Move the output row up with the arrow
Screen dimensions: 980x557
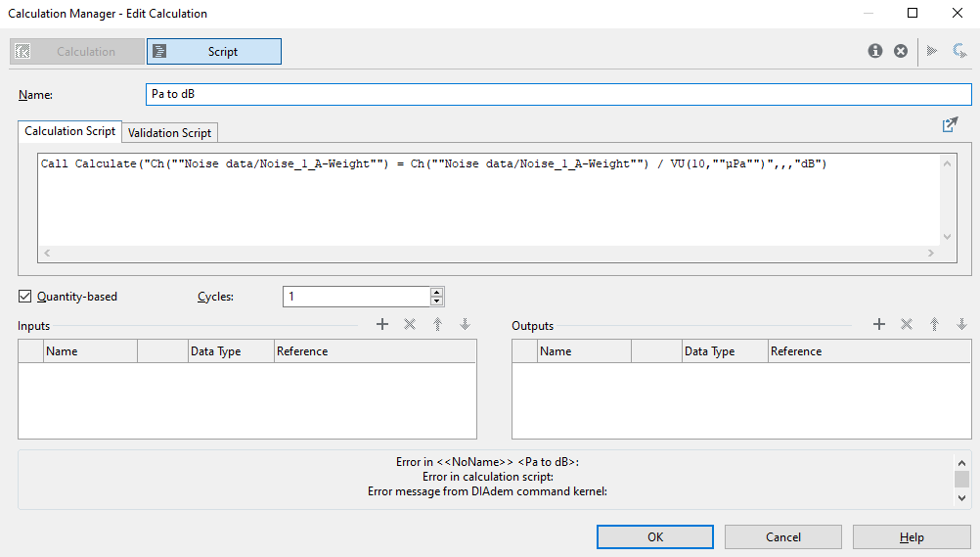(934, 324)
